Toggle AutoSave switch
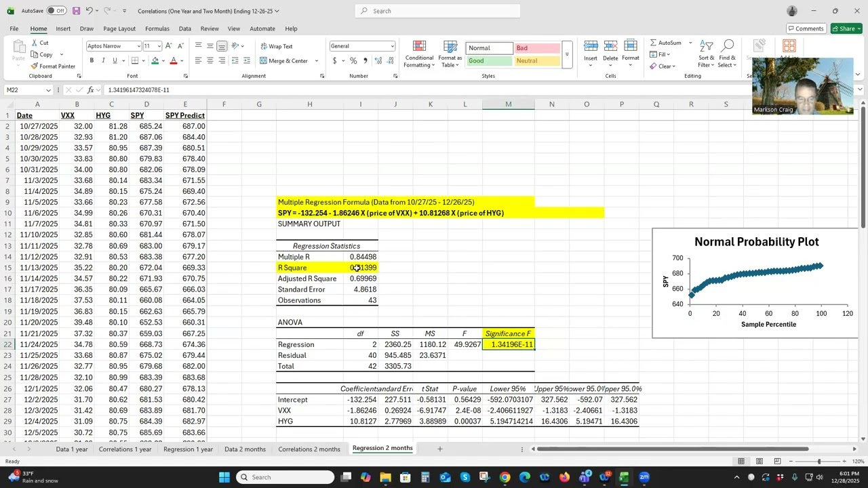 coord(56,11)
